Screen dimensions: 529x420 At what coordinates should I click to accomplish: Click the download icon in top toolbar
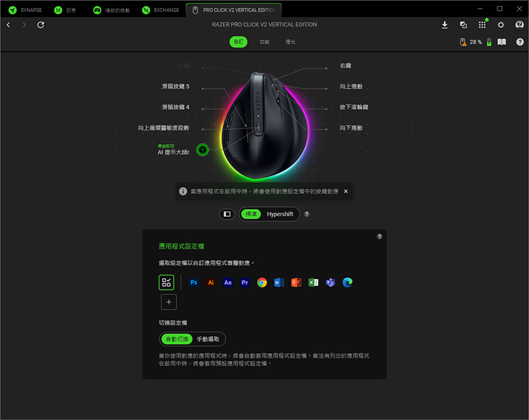444,24
